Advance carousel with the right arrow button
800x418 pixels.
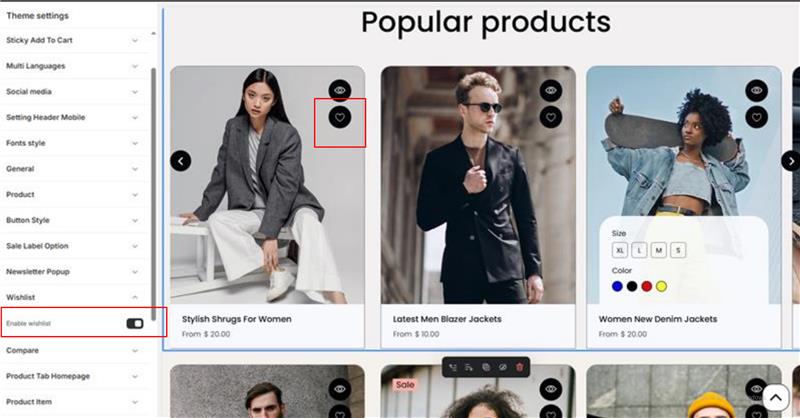(791, 161)
